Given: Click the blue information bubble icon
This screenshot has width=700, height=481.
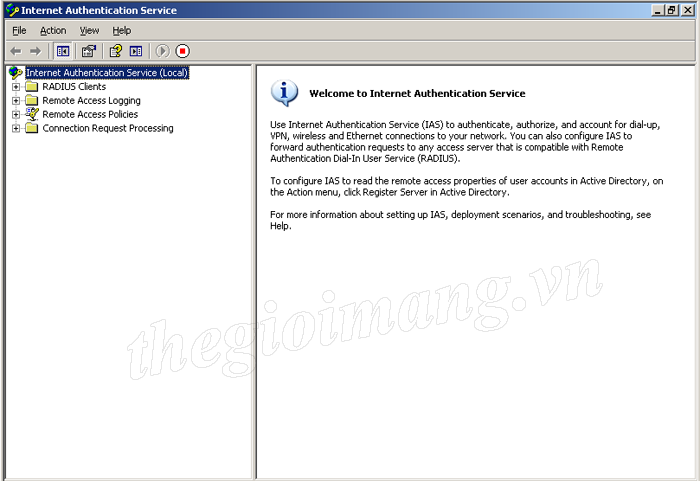Looking at the screenshot, I should tap(284, 93).
